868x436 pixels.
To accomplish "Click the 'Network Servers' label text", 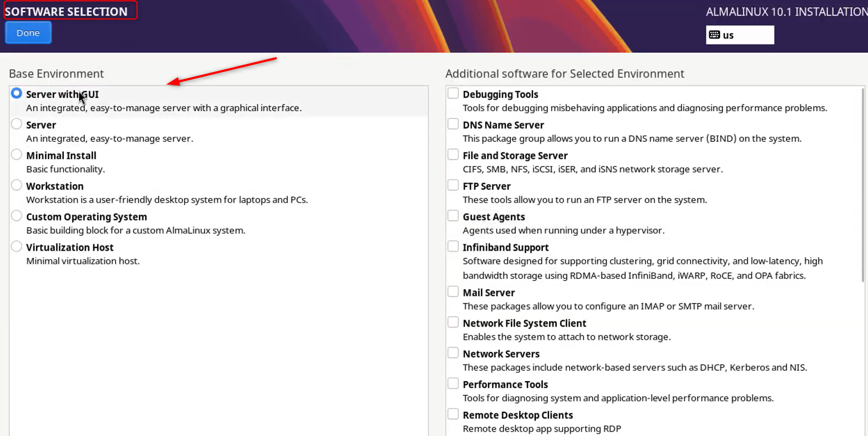I will pyautogui.click(x=501, y=354).
